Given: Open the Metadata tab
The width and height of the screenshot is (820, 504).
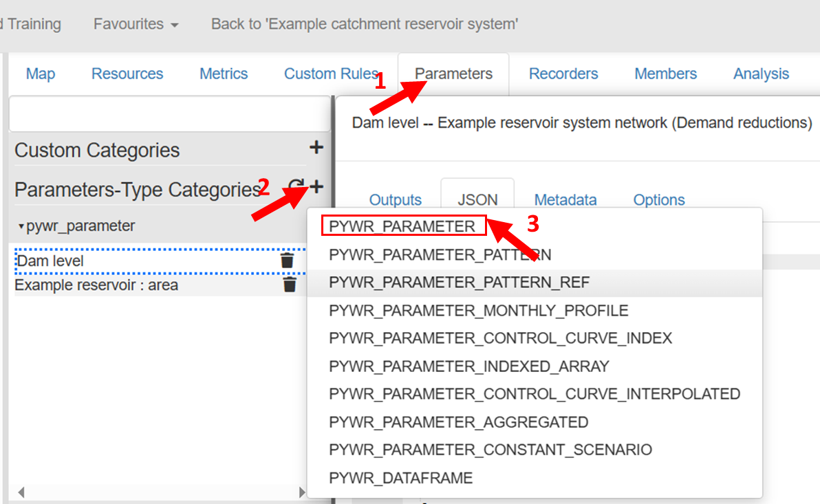Looking at the screenshot, I should [x=565, y=200].
